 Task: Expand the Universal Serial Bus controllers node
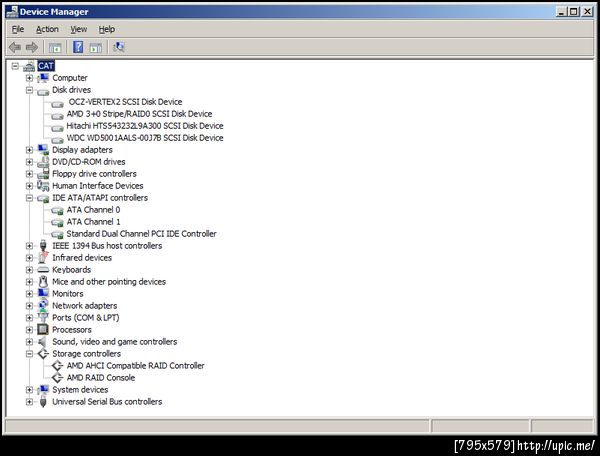[29, 402]
